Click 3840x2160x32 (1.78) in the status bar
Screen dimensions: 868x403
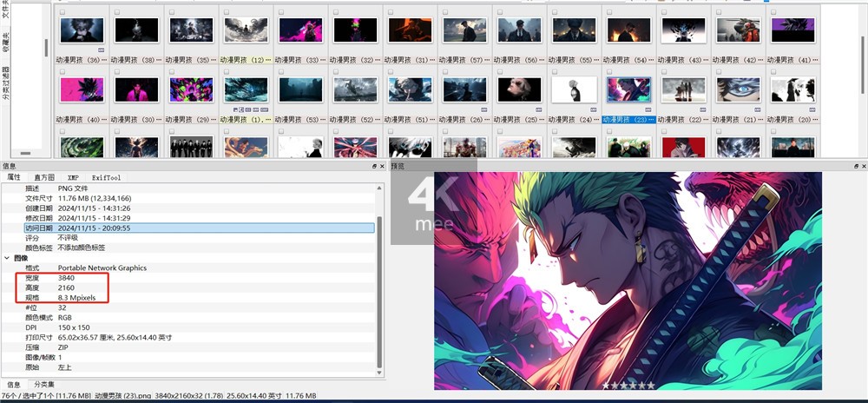point(187,396)
